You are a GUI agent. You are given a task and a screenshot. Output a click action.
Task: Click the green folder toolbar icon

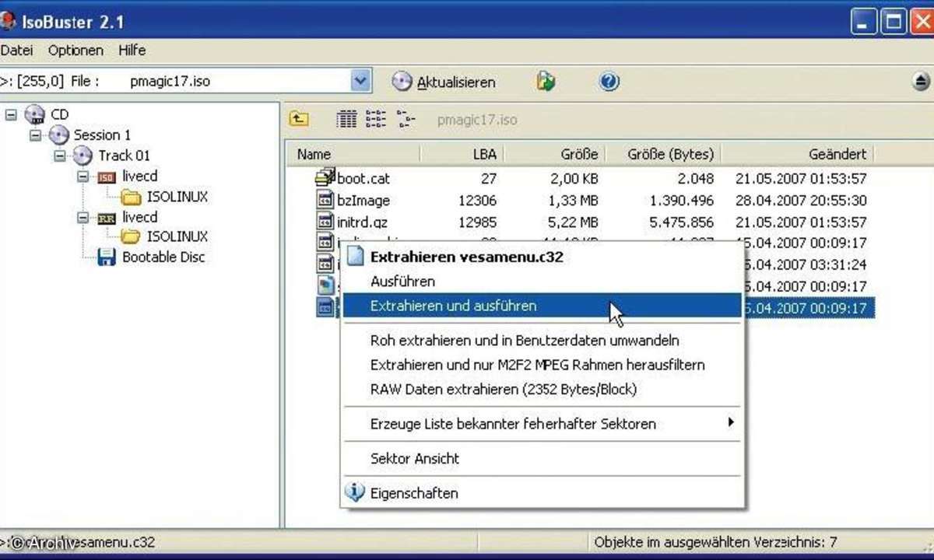[546, 82]
